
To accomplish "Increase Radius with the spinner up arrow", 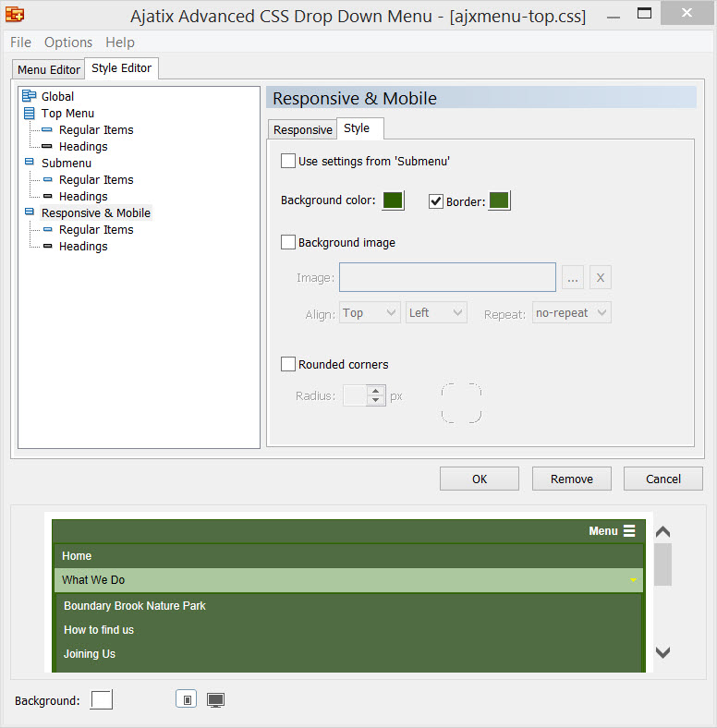I will click(x=376, y=391).
